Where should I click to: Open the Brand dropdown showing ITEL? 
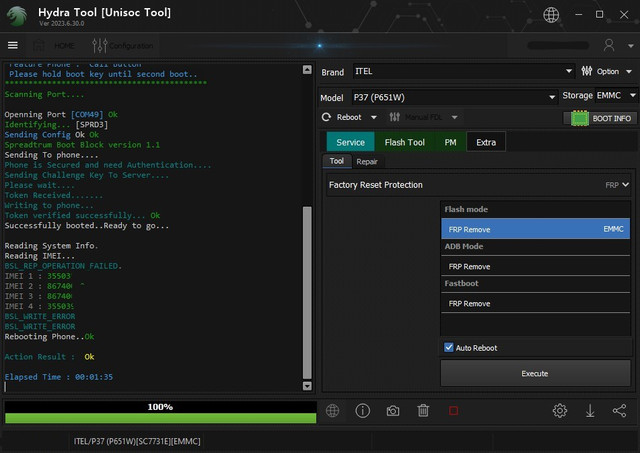(463, 71)
